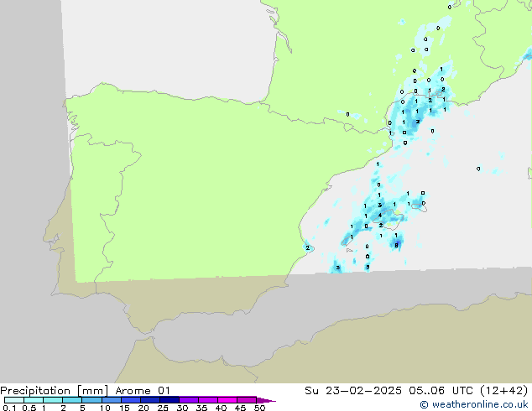The image size is (532, 411).
Task: Select the 15 mm blue legend swatch
Action: point(130,400)
